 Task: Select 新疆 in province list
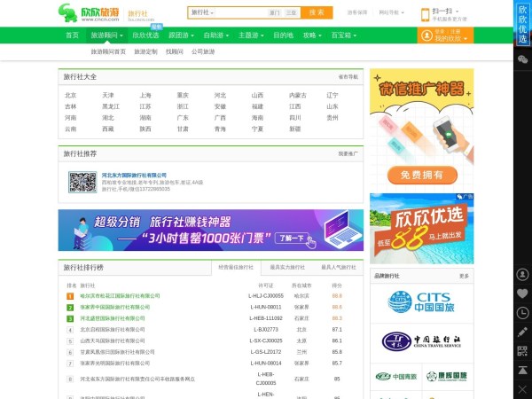point(295,129)
